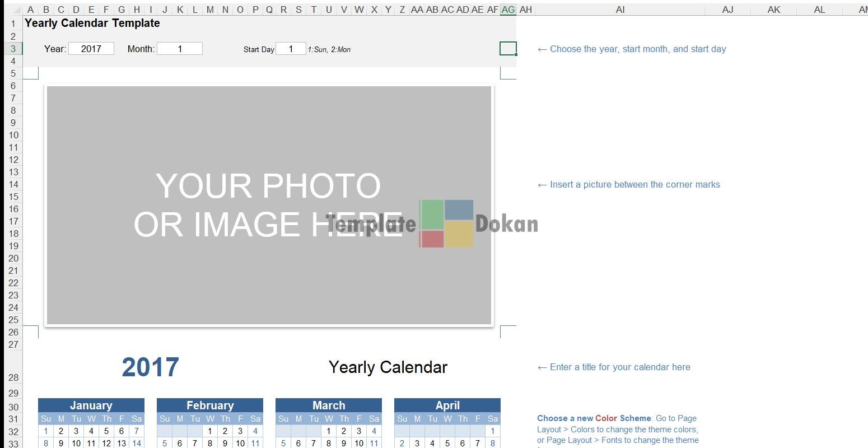Click the January month header
Viewport: 868px width, 448px height.
coord(91,405)
